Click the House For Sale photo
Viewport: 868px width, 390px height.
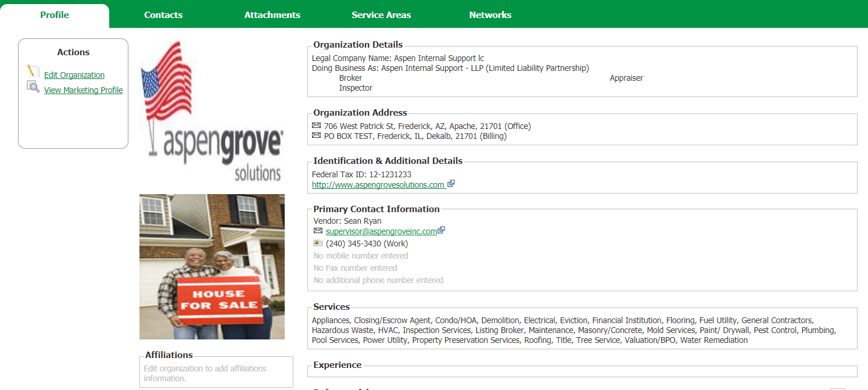tap(212, 267)
